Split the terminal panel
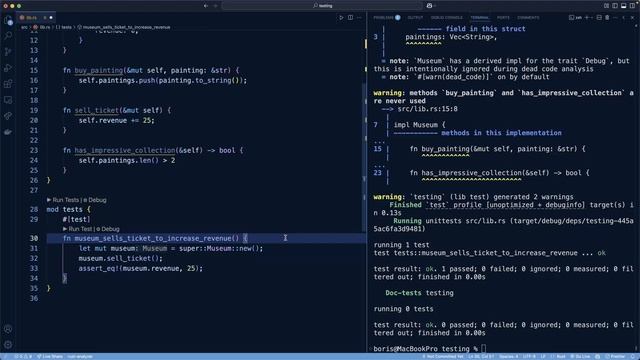640x360 pixels. pos(599,18)
